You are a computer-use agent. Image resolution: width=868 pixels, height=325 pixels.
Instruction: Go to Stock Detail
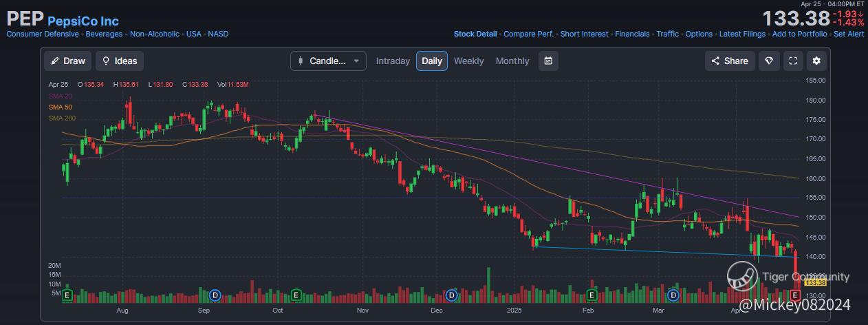(475, 34)
